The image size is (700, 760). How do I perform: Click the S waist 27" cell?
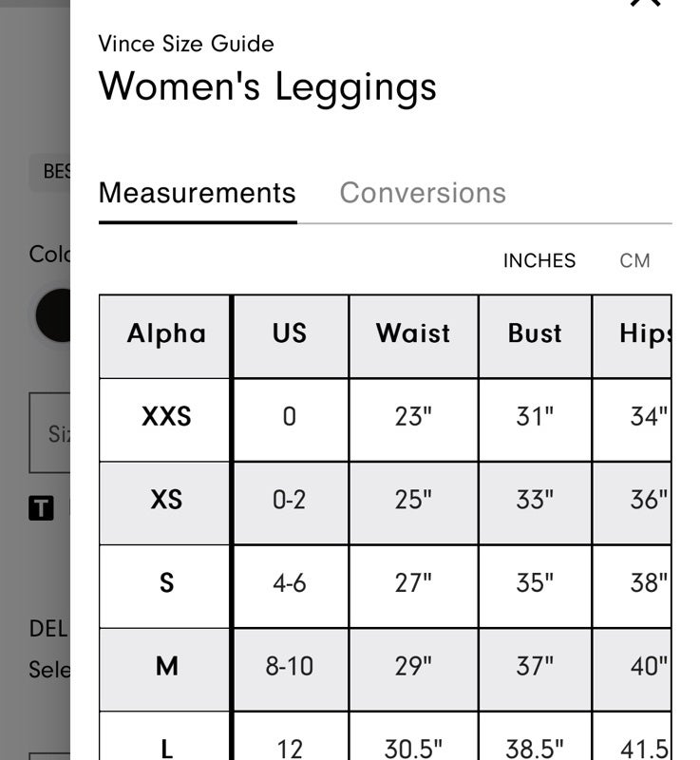click(x=413, y=583)
